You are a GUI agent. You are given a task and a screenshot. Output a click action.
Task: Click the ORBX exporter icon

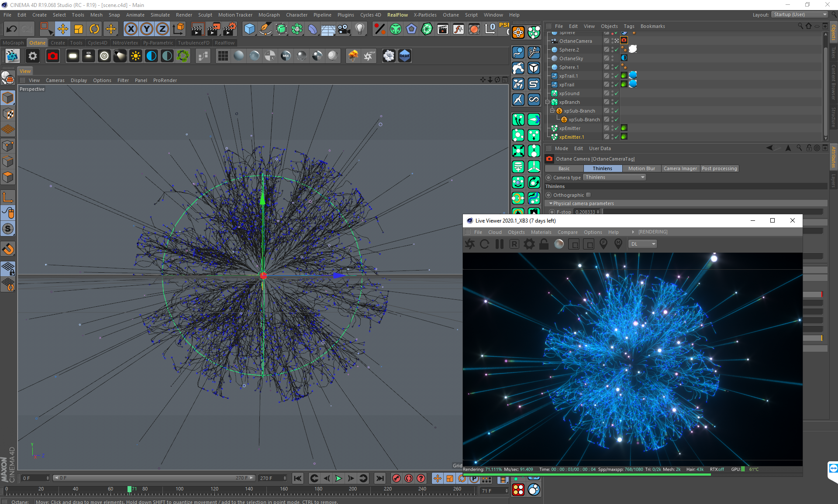click(x=404, y=56)
